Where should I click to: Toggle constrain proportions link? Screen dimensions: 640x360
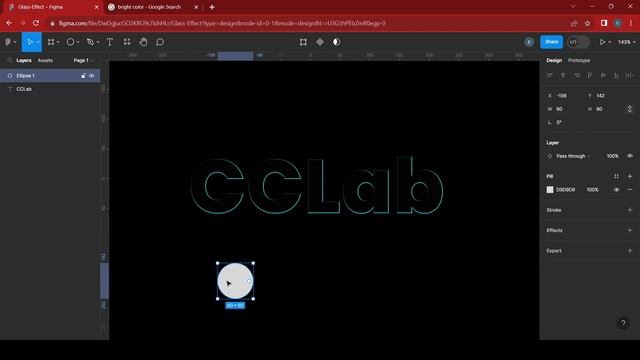pos(630,109)
